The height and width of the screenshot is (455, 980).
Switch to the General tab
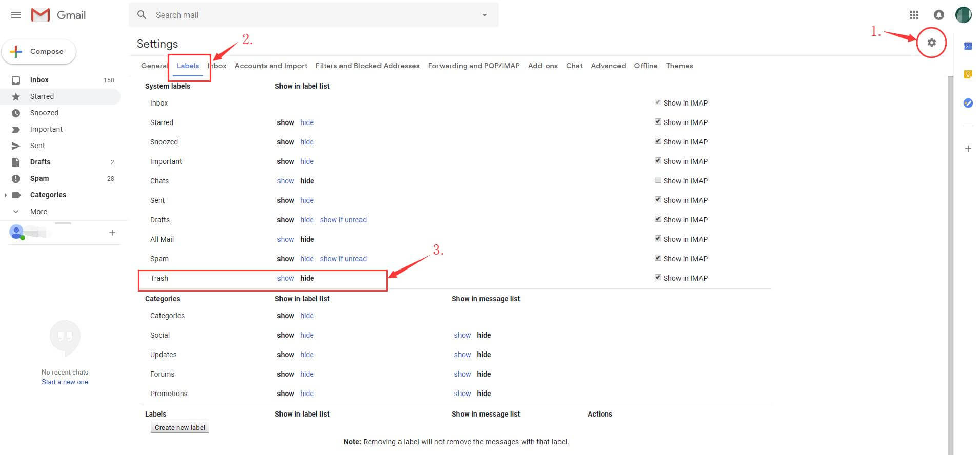click(x=154, y=66)
